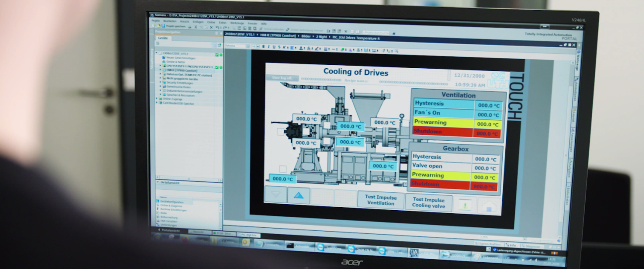Click the blue up-arrow navigation button

[x=299, y=196]
